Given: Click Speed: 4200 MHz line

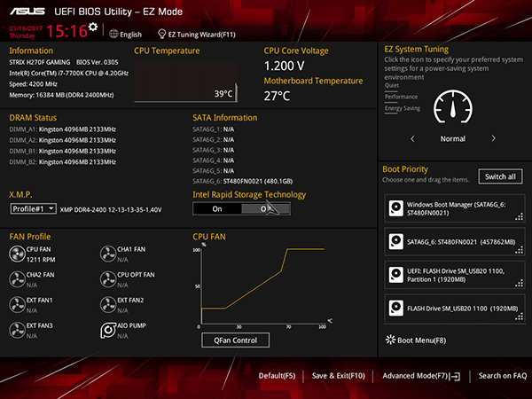Looking at the screenshot, I should 34,84.
